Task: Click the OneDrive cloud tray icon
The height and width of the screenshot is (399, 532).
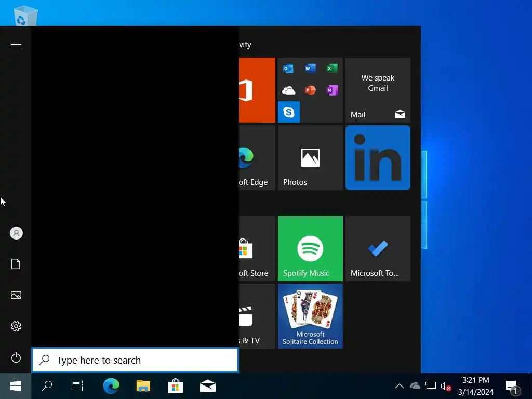Action: (415, 386)
